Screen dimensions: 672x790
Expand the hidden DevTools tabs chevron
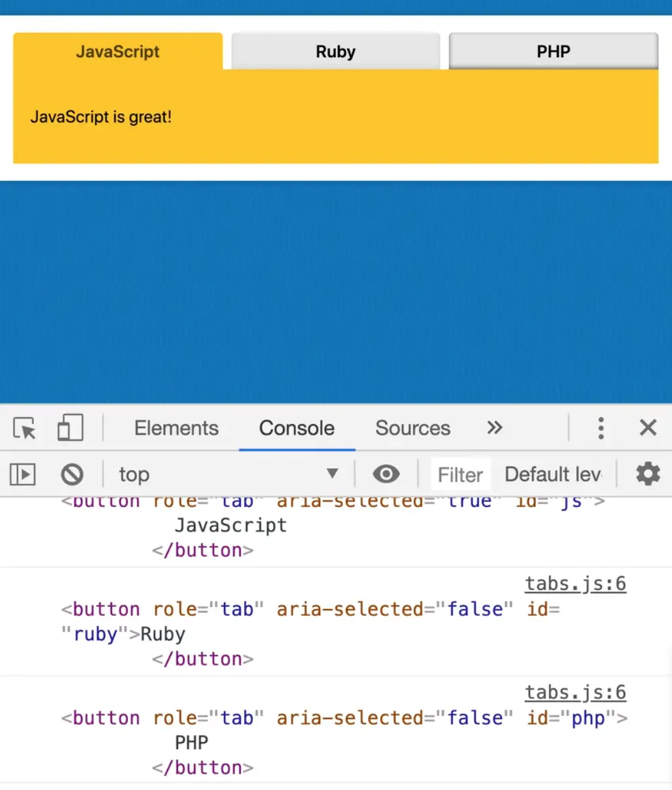(x=494, y=428)
